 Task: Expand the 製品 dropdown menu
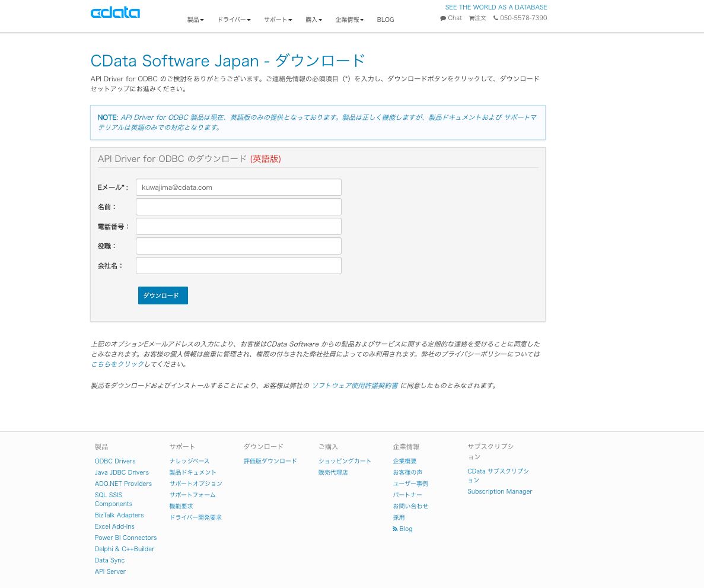(x=195, y=20)
